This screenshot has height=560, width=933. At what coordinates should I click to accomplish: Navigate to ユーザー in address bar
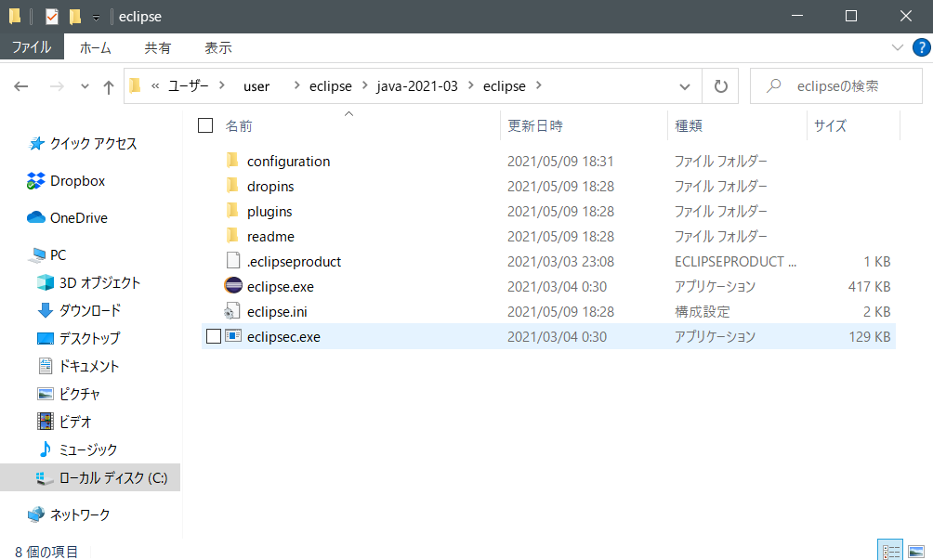pyautogui.click(x=188, y=86)
